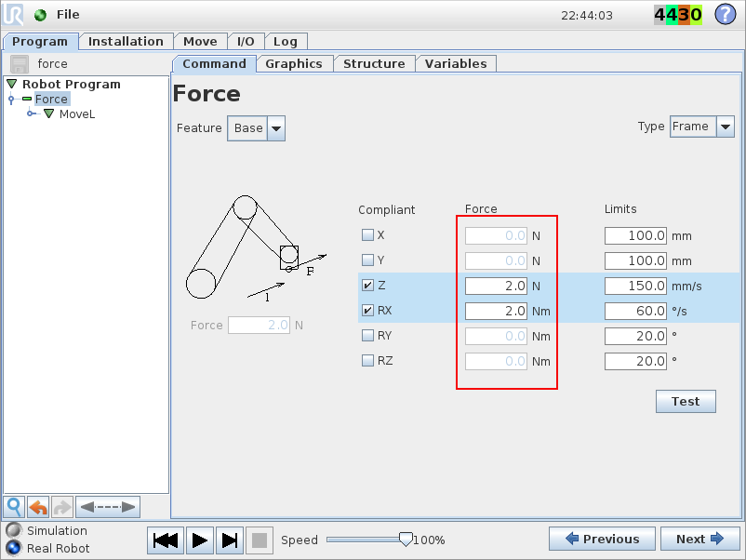Click the Z force input field

pos(496,286)
